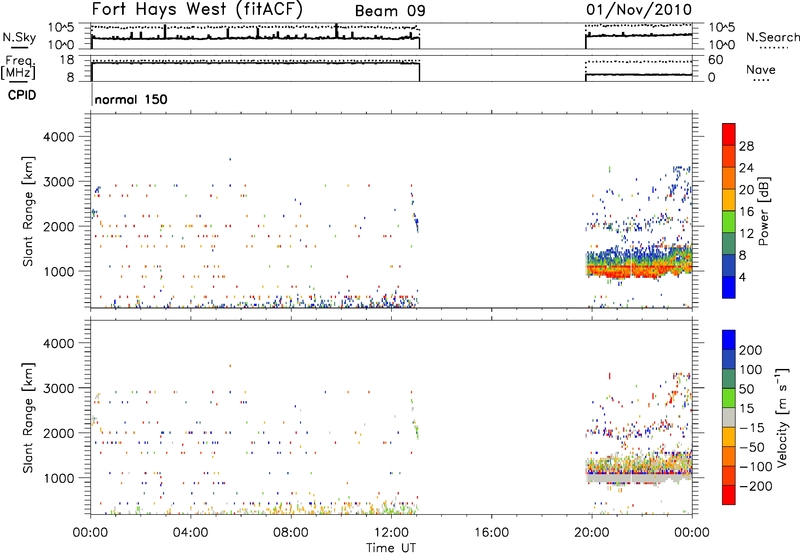Click the red top segment of power colorbar
The height and width of the screenshot is (554, 800).
[x=729, y=134]
